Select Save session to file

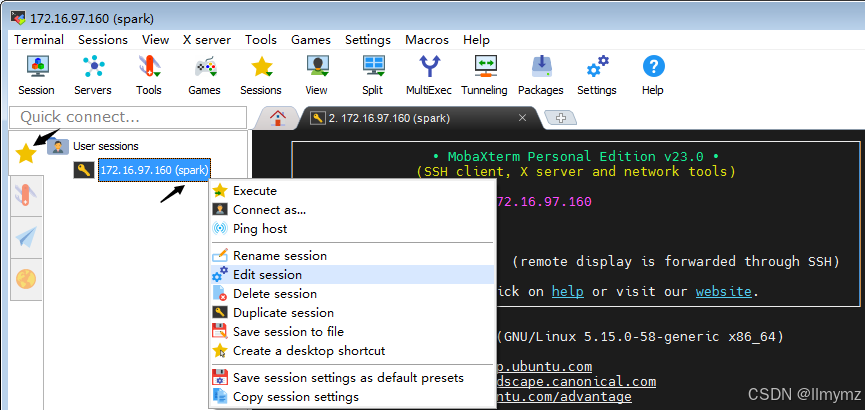pos(352,332)
